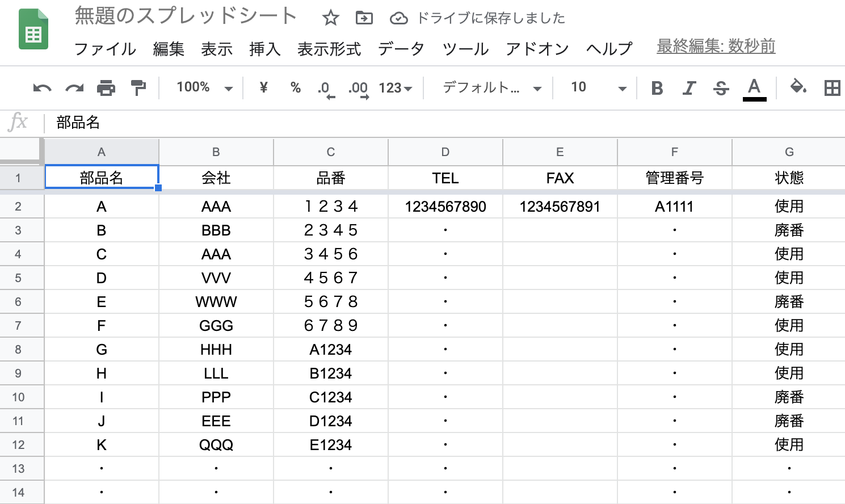
Task: Print the spreadsheet with the printer icon
Action: (106, 88)
